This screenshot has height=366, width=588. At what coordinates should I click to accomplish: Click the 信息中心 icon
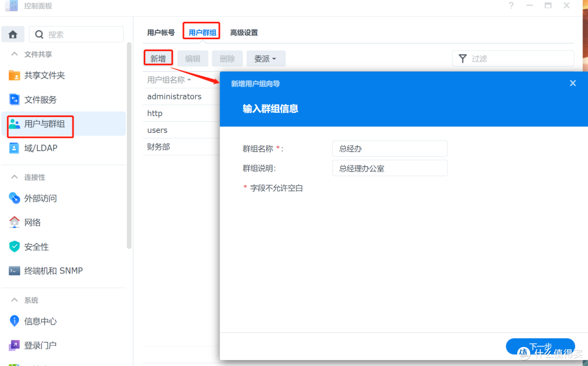click(x=40, y=321)
